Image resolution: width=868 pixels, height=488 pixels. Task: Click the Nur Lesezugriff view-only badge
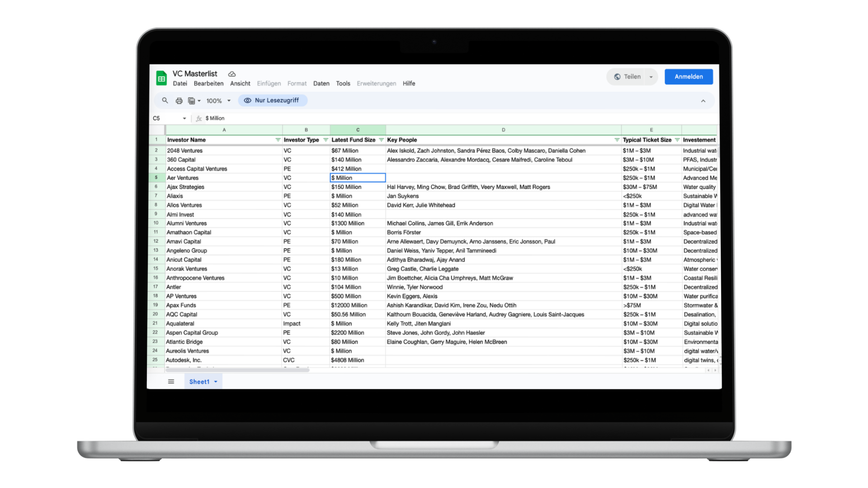(x=273, y=100)
